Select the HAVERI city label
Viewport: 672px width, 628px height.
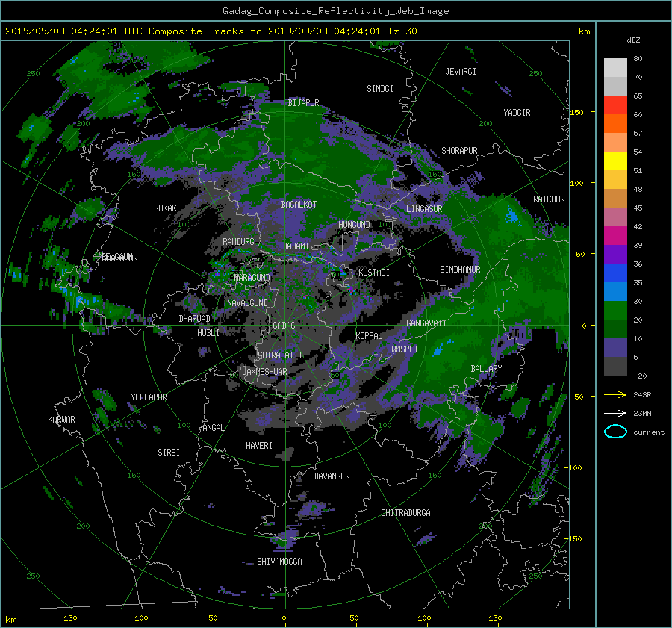[259, 446]
